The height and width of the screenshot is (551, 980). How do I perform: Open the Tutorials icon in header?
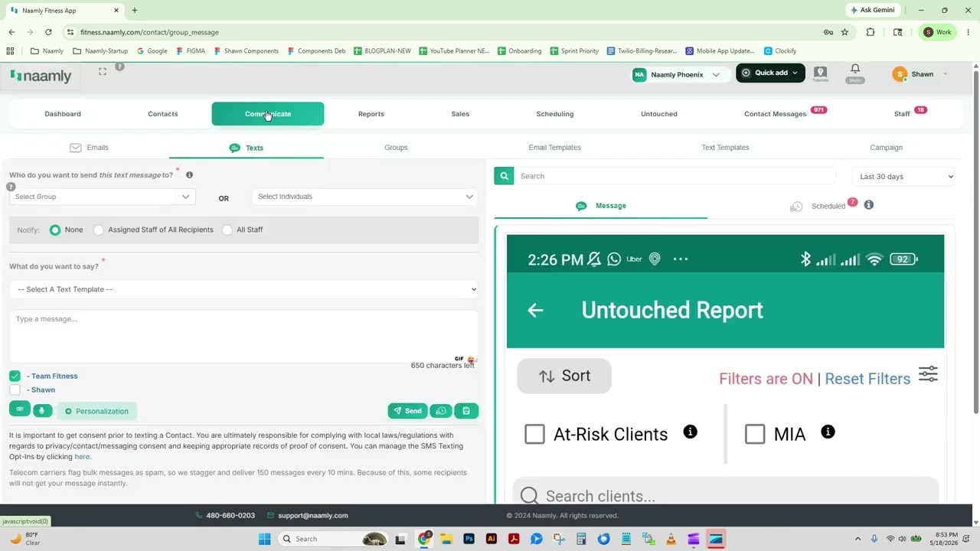tap(820, 73)
